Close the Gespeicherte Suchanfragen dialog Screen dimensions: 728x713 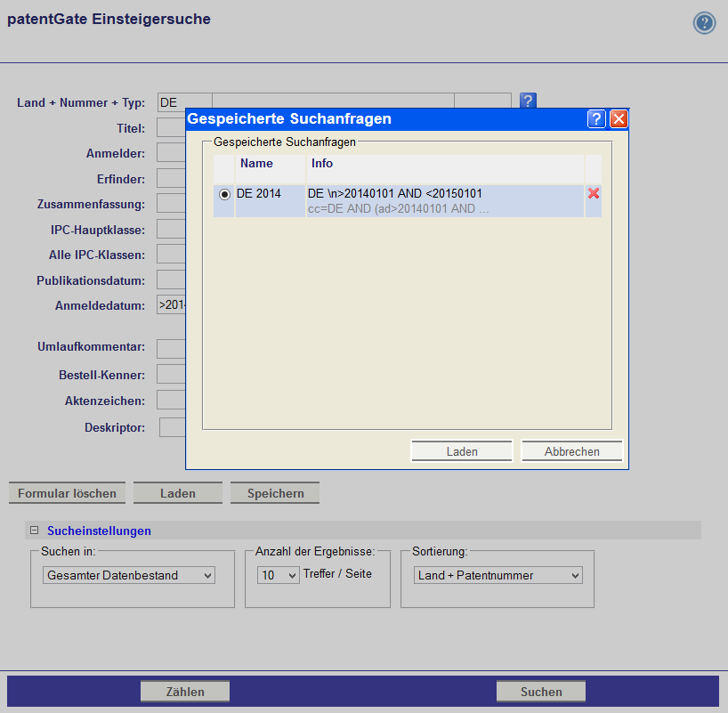[619, 119]
